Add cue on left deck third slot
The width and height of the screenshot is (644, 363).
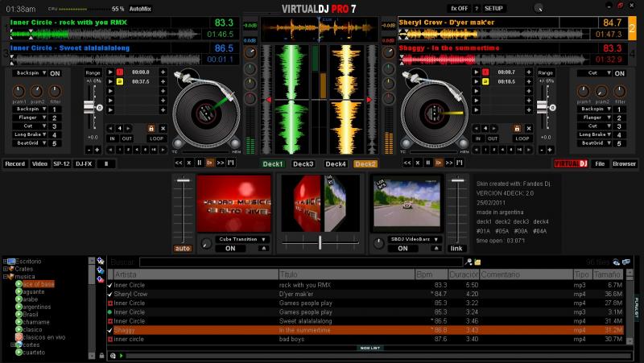point(163,91)
